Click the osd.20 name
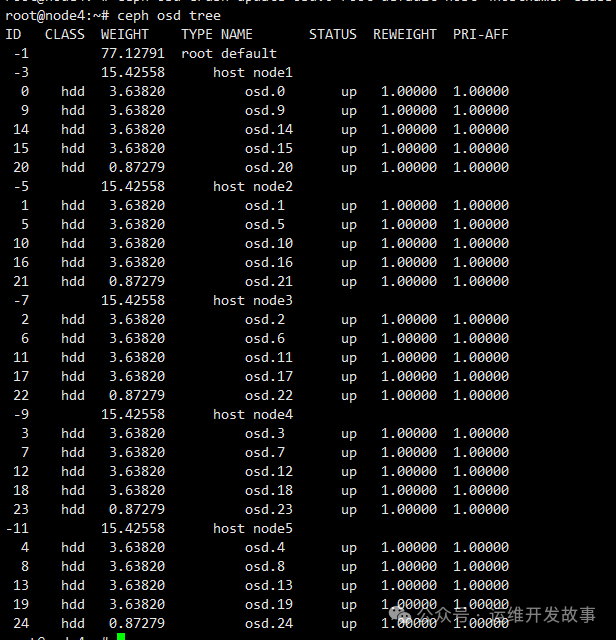The width and height of the screenshot is (616, 640). (269, 167)
